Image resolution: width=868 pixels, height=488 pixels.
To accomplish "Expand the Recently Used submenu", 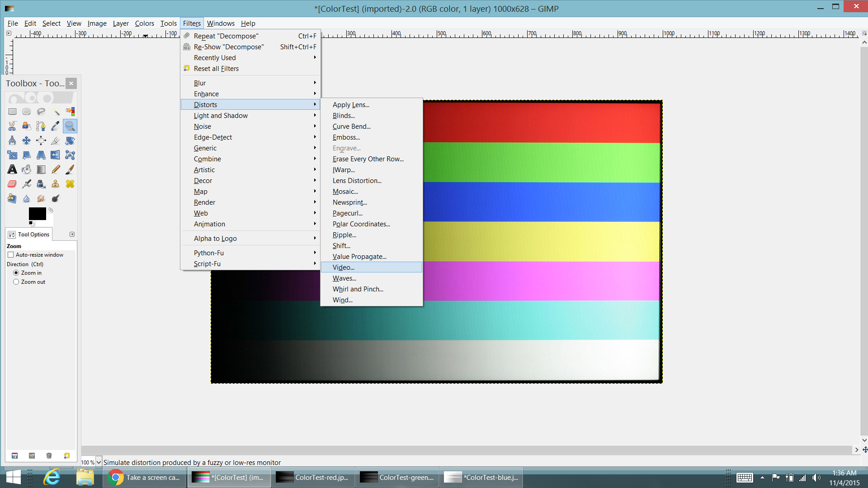I will click(250, 57).
